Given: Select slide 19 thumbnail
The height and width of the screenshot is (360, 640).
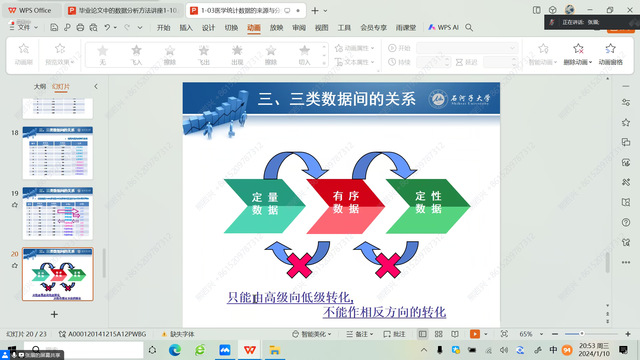Looking at the screenshot, I should (x=58, y=213).
